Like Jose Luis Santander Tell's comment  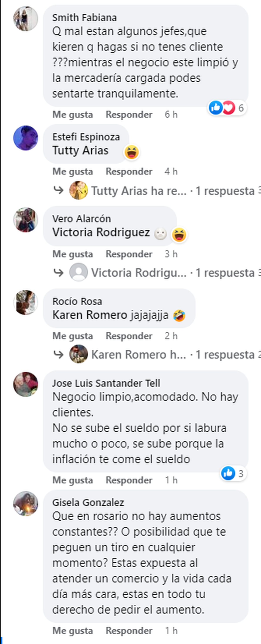click(x=72, y=480)
